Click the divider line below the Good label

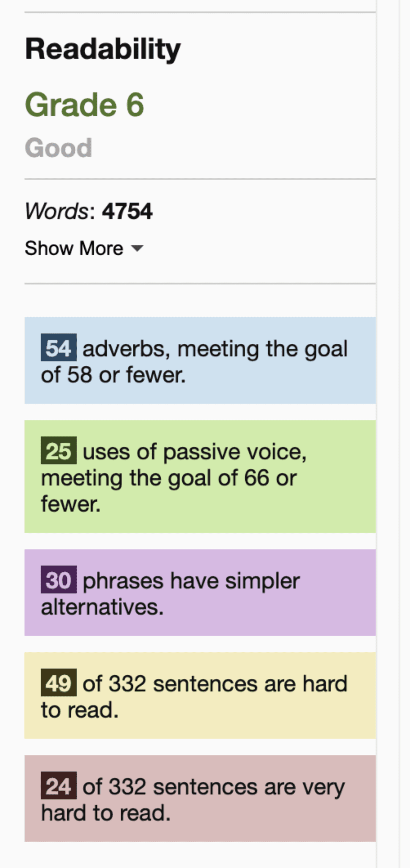click(200, 179)
